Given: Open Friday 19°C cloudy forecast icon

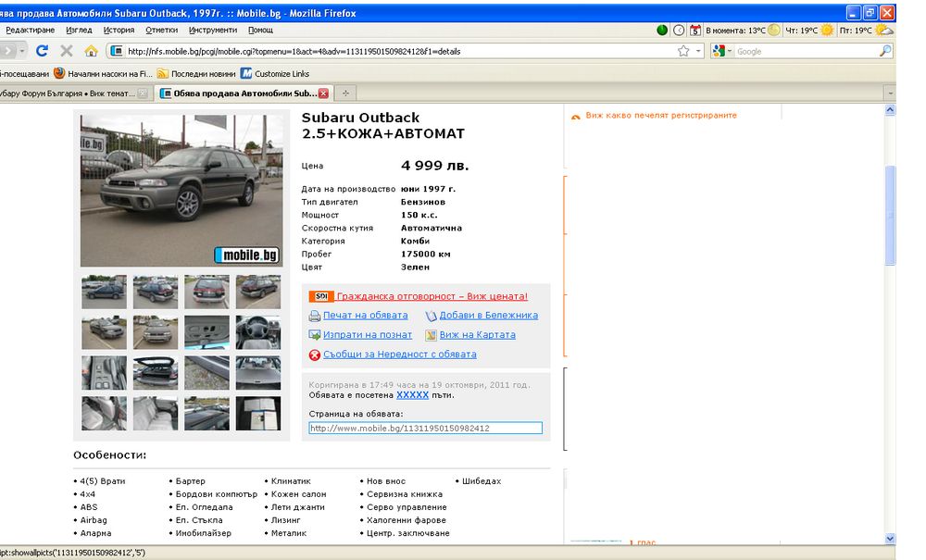Looking at the screenshot, I should [x=884, y=30].
